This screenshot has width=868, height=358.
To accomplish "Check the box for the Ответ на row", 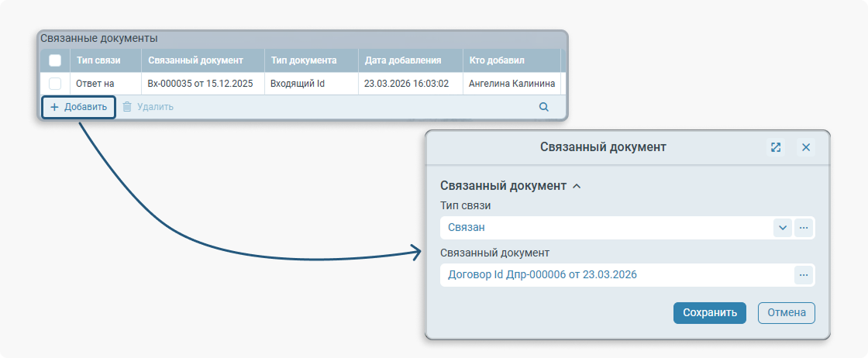I will coord(55,84).
